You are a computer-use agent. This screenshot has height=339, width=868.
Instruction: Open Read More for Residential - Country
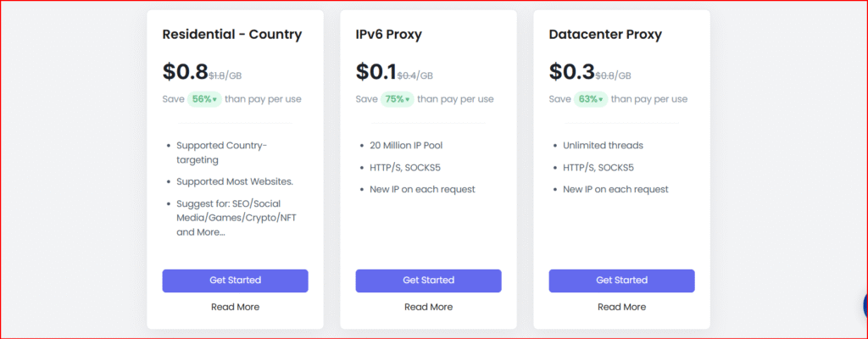pyautogui.click(x=235, y=307)
